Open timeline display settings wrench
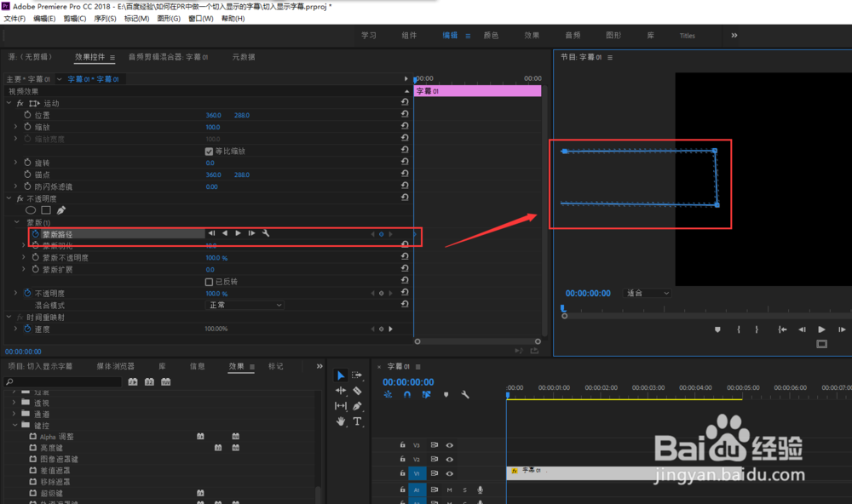The height and width of the screenshot is (504, 852). click(x=465, y=395)
